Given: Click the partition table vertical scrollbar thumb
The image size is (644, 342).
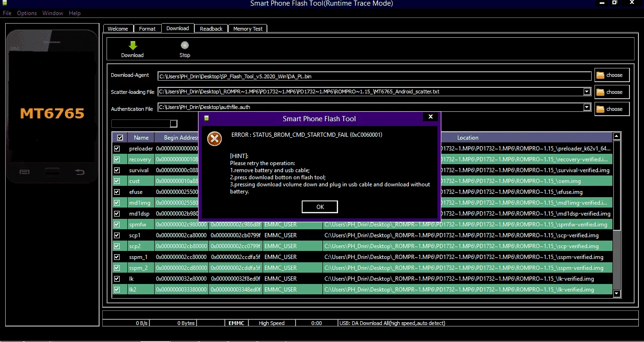Looking at the screenshot, I should pos(617,185).
